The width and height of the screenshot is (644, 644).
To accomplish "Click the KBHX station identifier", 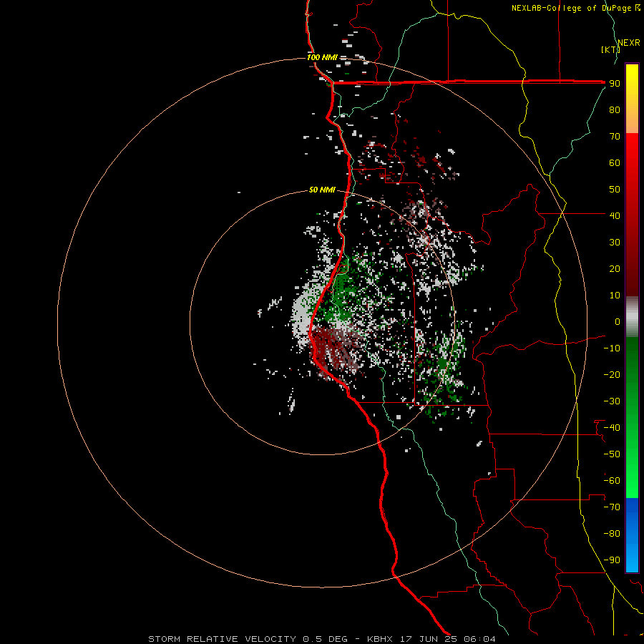I will [380, 639].
